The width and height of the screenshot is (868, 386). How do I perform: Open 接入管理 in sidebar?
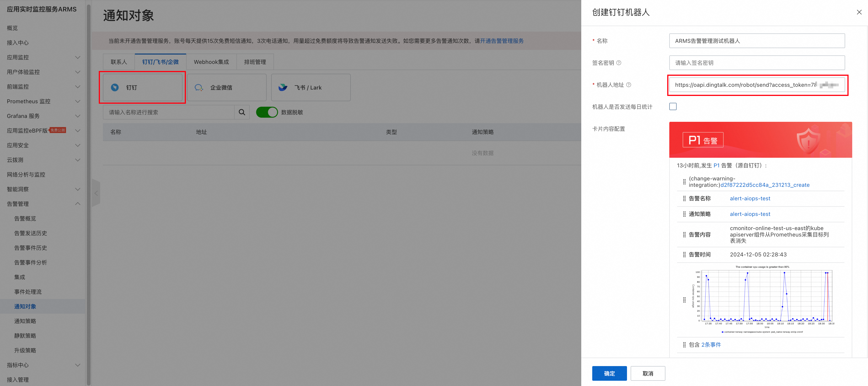pyautogui.click(x=18, y=380)
